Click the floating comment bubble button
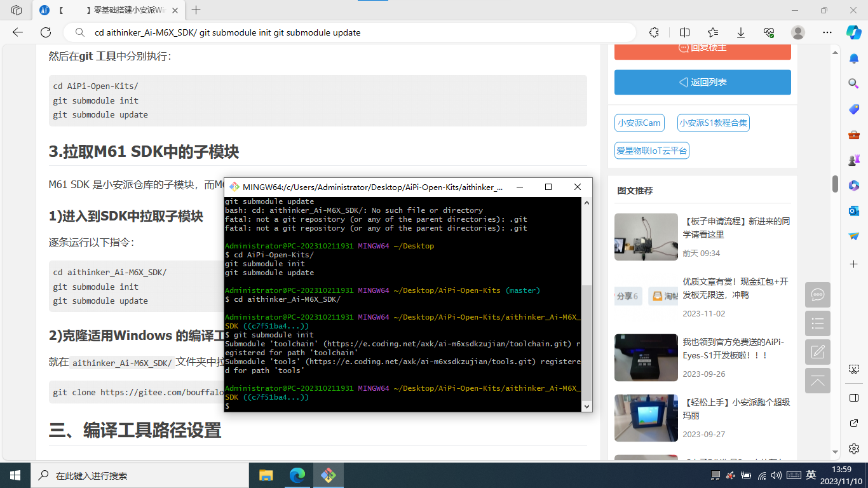Viewport: 868px width, 488px height. click(818, 295)
